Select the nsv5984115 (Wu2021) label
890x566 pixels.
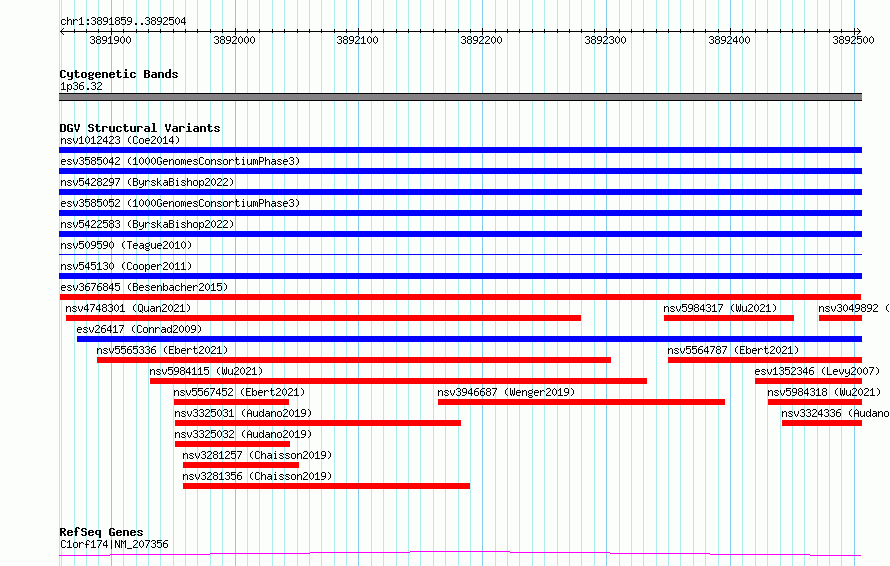click(206, 371)
